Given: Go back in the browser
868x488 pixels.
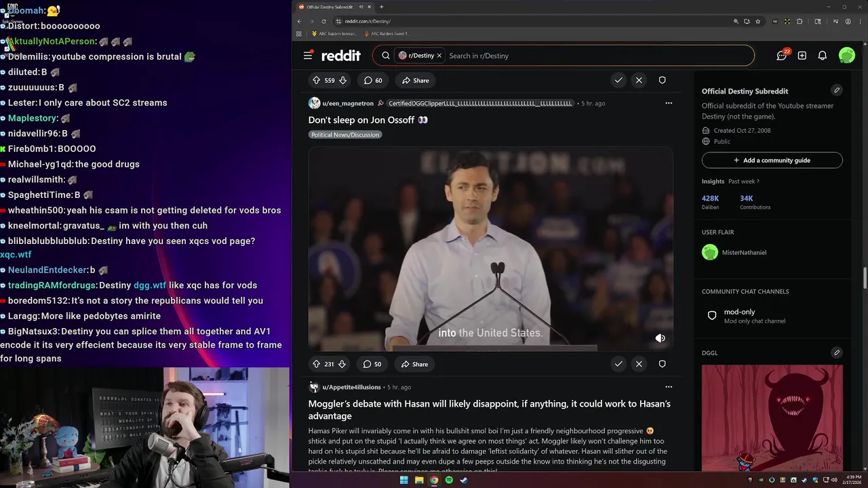Looking at the screenshot, I should [x=300, y=21].
